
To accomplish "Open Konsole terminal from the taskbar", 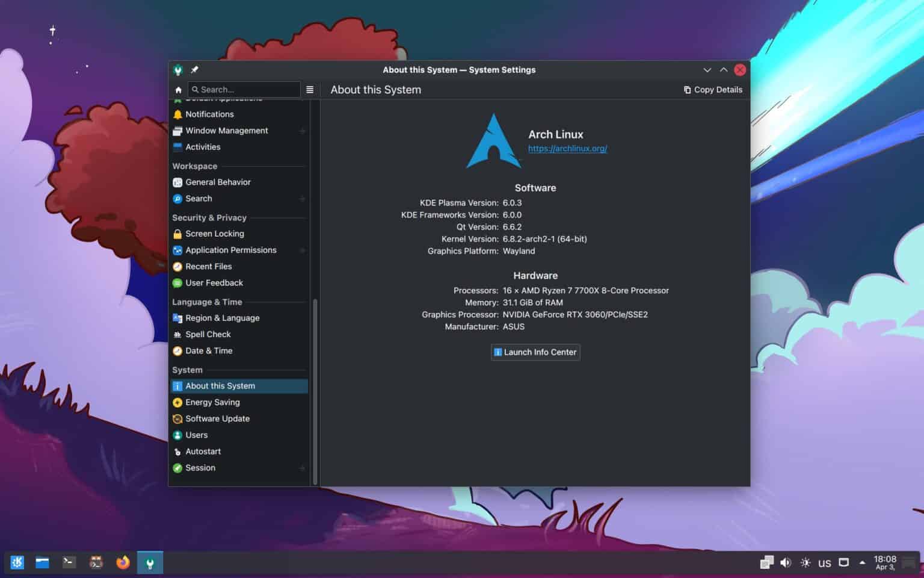I will (x=69, y=562).
